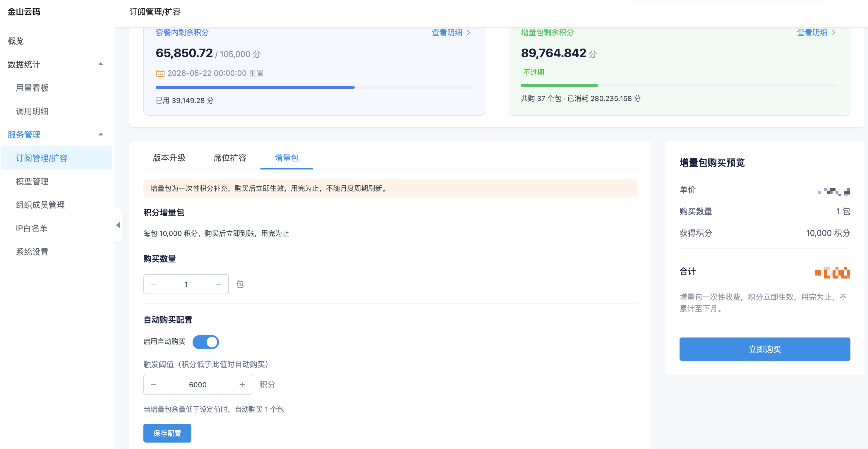Click chevron next to 增量包剩余积分 查看明细
868x449 pixels.
(x=834, y=32)
